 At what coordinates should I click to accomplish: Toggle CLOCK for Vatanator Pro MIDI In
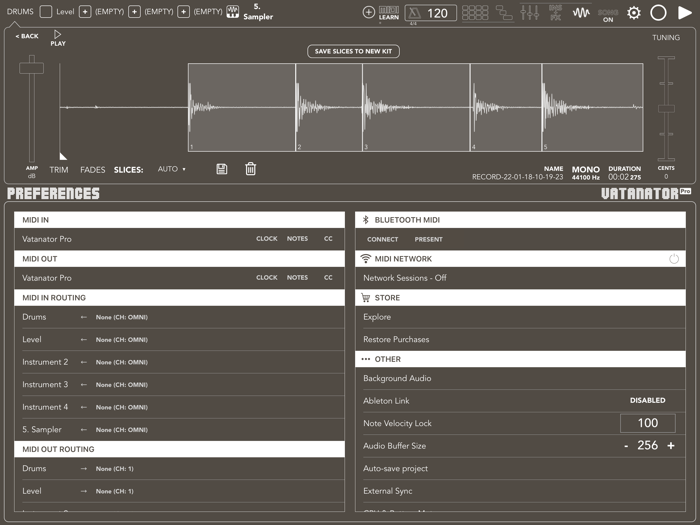(267, 239)
